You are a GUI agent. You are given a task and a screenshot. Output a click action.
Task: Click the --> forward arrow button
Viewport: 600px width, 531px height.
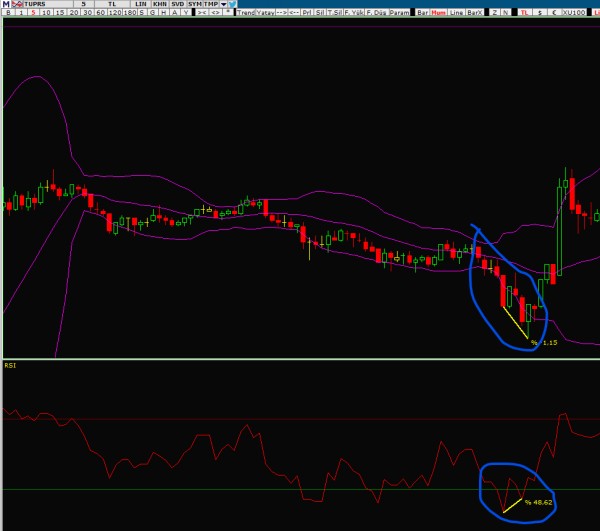coord(282,13)
